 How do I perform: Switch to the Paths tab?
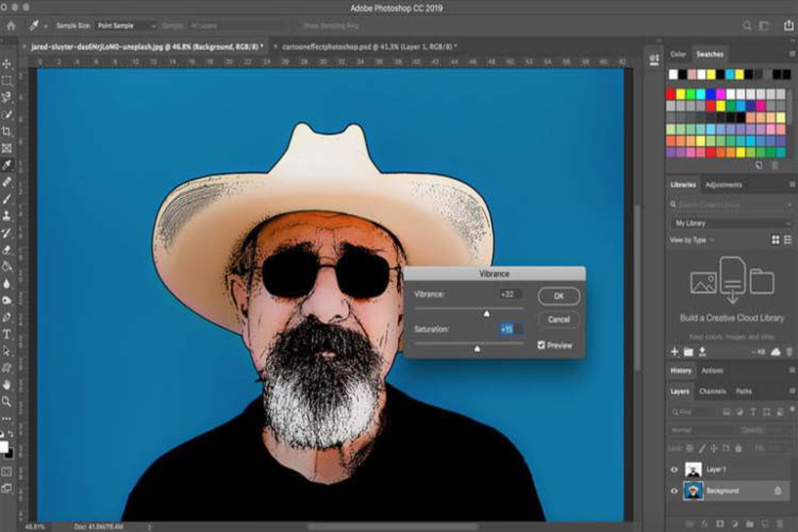[x=744, y=391]
